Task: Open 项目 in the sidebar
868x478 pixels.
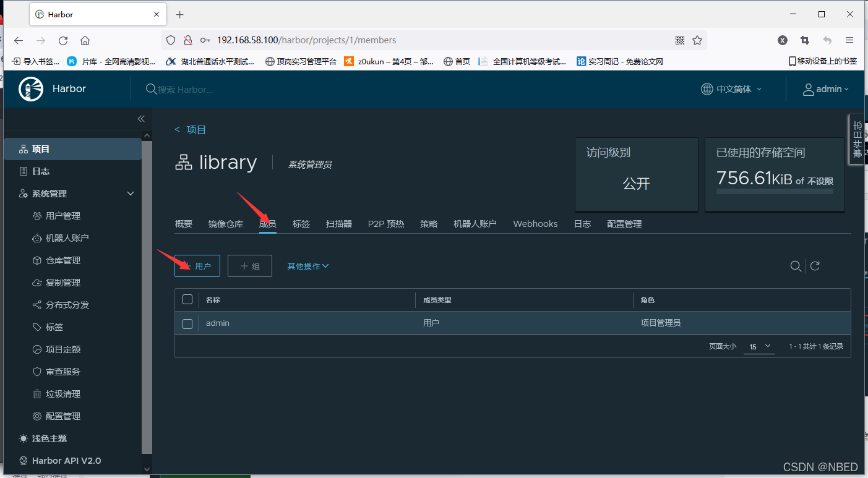Action: click(x=72, y=149)
